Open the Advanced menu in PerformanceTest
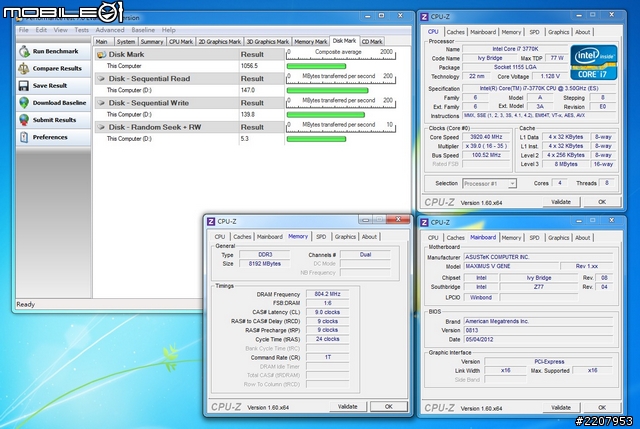640x429 pixels. click(x=110, y=30)
